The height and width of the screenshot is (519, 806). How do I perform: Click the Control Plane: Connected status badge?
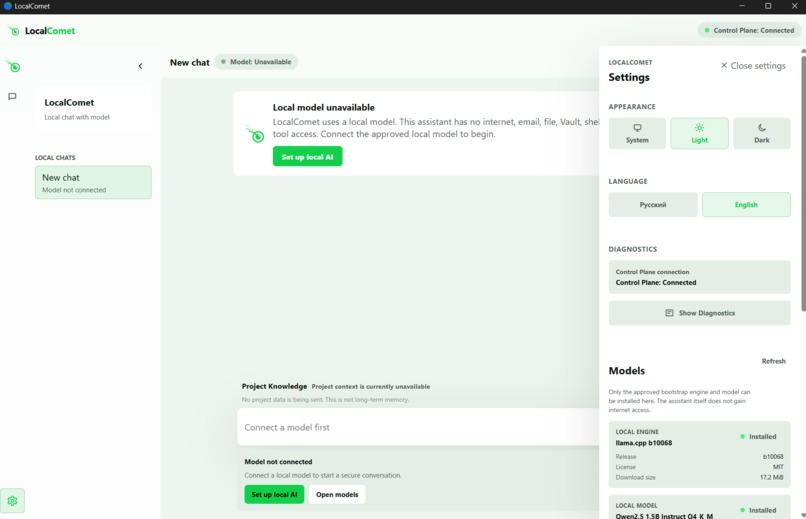coord(749,30)
